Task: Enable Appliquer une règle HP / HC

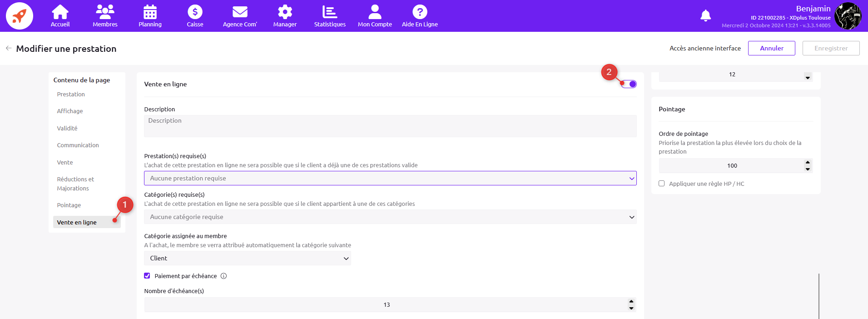Action: click(662, 184)
